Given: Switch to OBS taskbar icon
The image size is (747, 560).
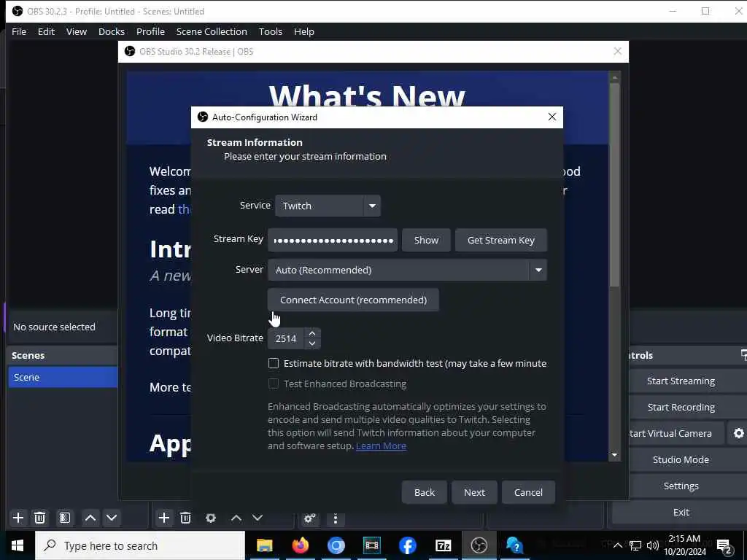Looking at the screenshot, I should pos(479,545).
